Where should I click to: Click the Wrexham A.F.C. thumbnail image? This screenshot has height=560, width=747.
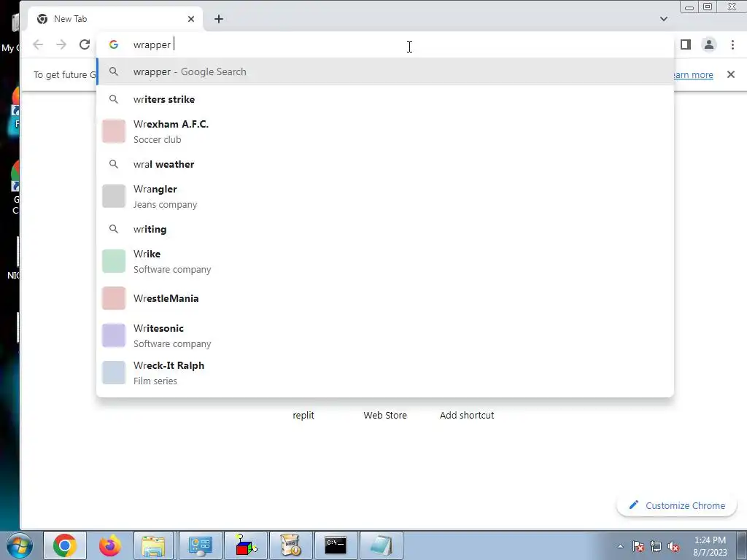click(114, 131)
